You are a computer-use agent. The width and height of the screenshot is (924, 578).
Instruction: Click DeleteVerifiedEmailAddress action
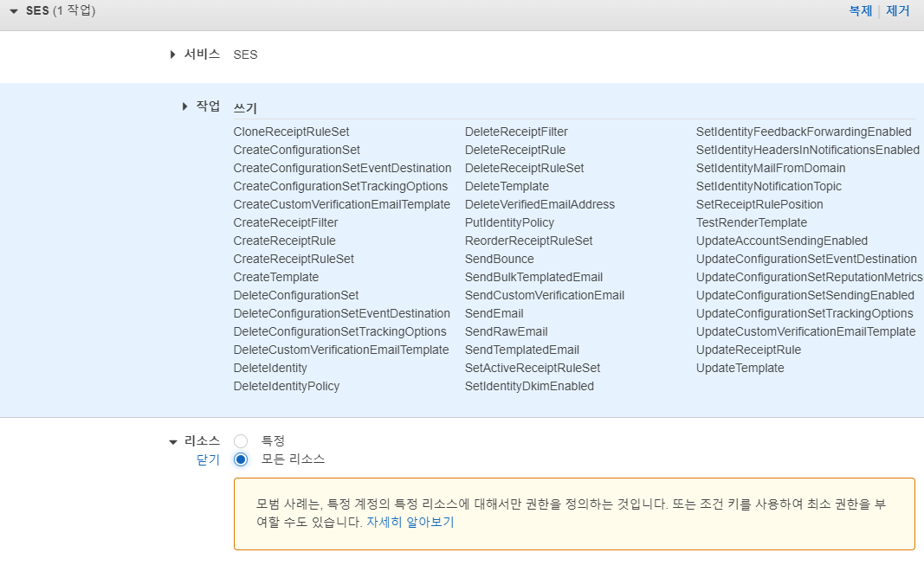coord(540,205)
